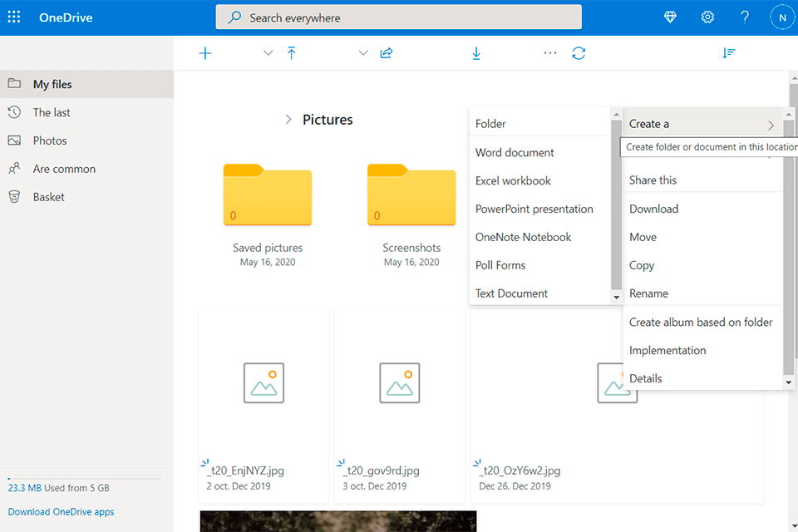Click the Basket recycle bin icon
This screenshot has height=532, width=798.
(14, 196)
